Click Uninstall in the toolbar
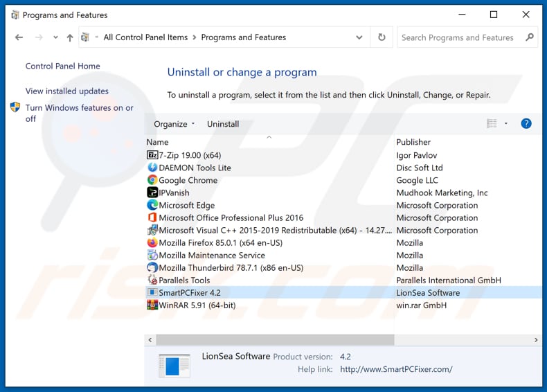The height and width of the screenshot is (392, 547). [223, 124]
